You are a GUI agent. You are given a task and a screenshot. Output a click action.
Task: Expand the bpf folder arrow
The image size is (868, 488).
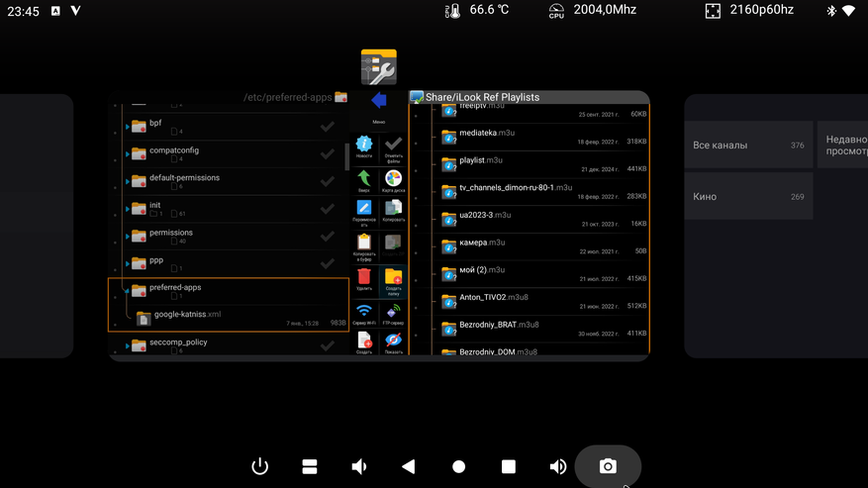(x=128, y=127)
